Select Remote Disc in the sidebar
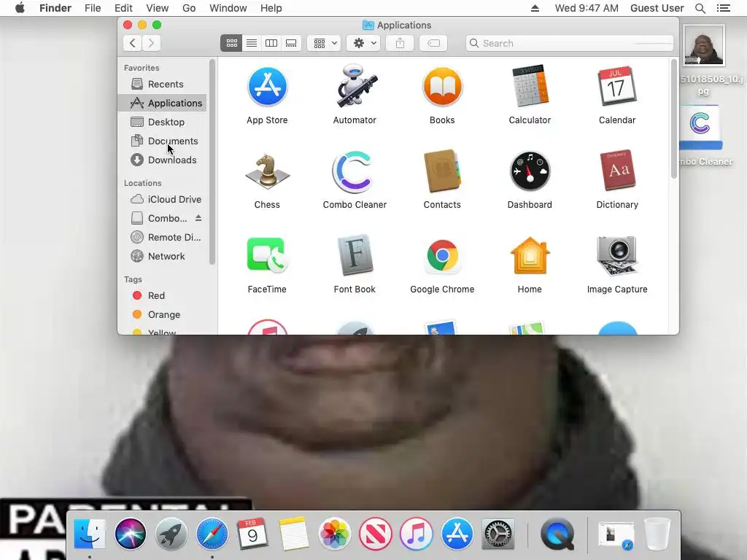Image resolution: width=747 pixels, height=560 pixels. tap(162, 238)
